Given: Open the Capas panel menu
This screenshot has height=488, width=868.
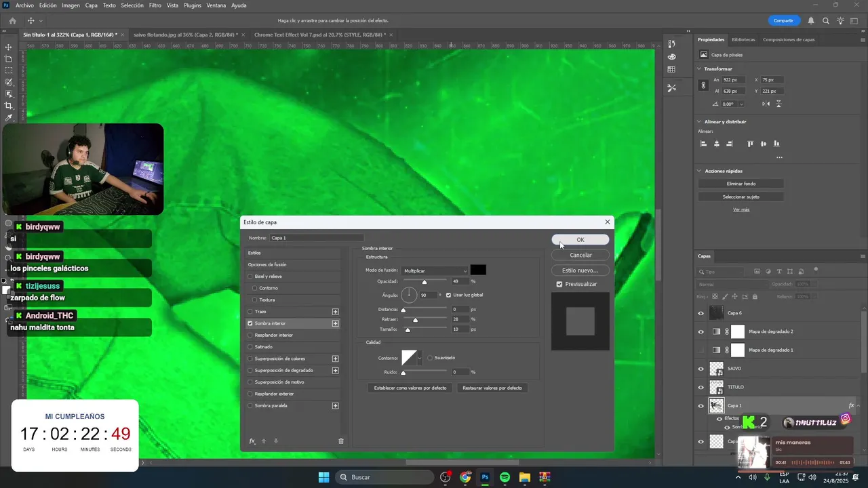Looking at the screenshot, I should coord(863,256).
